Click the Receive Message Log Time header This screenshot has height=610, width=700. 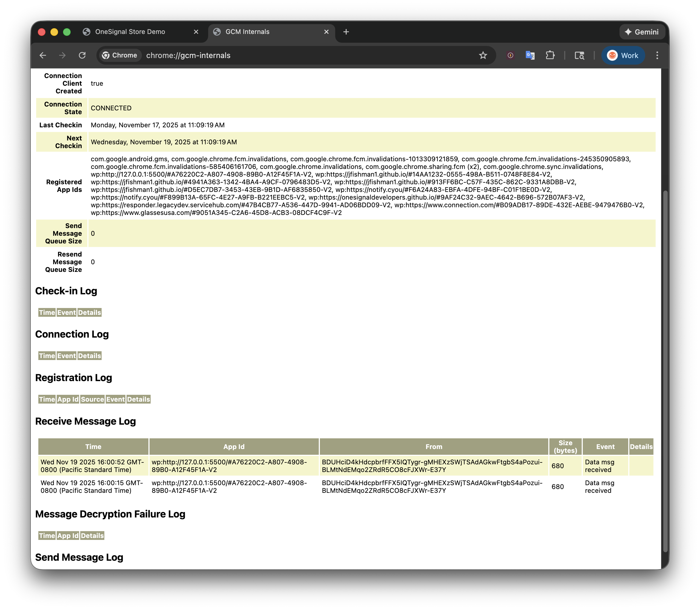(x=93, y=447)
